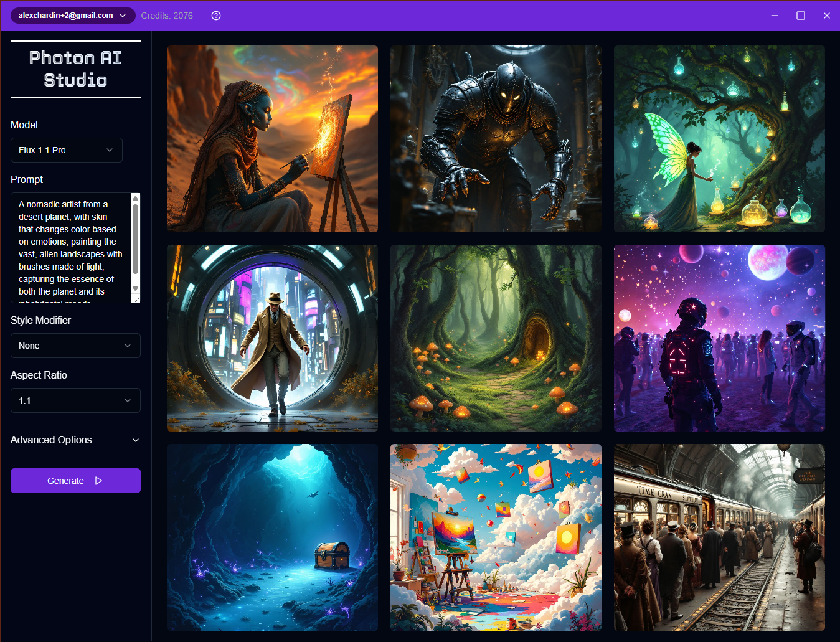This screenshot has height=642, width=840.
Task: Select the vintage train station image
Action: click(719, 537)
